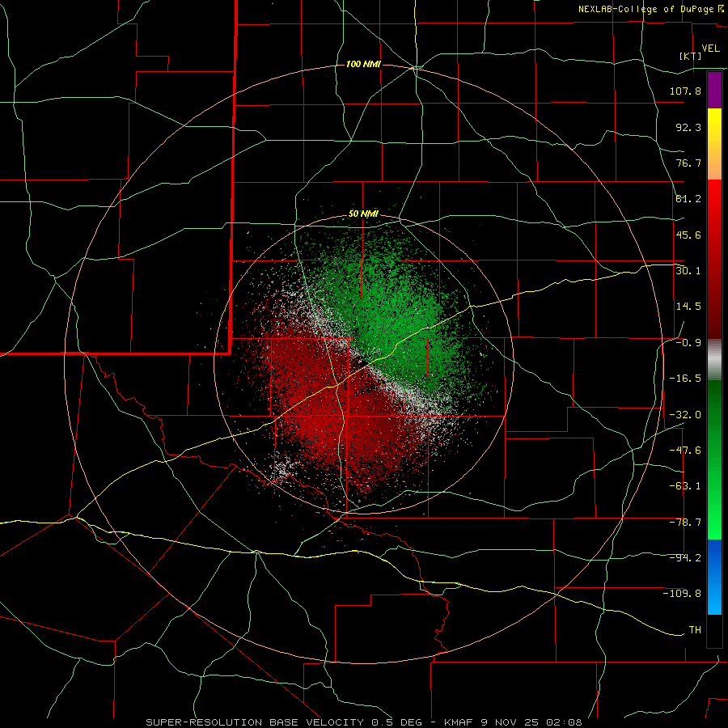Click the -32.0 velocity scale label
The width and height of the screenshot is (728, 728).
pos(685,415)
